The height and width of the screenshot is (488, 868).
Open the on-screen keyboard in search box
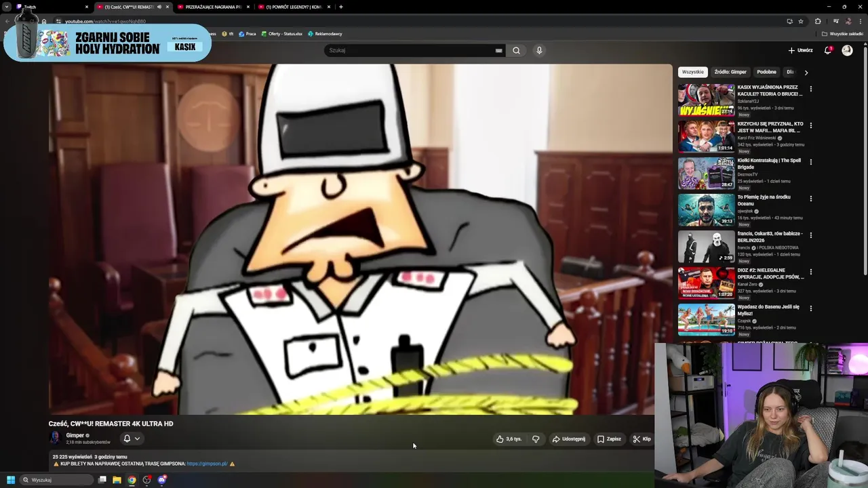pyautogui.click(x=499, y=50)
